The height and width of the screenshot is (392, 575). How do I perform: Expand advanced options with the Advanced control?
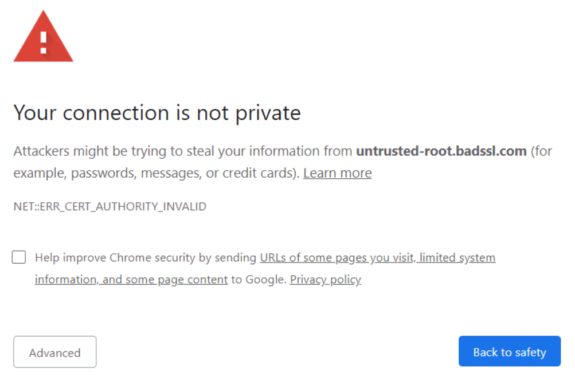[54, 352]
